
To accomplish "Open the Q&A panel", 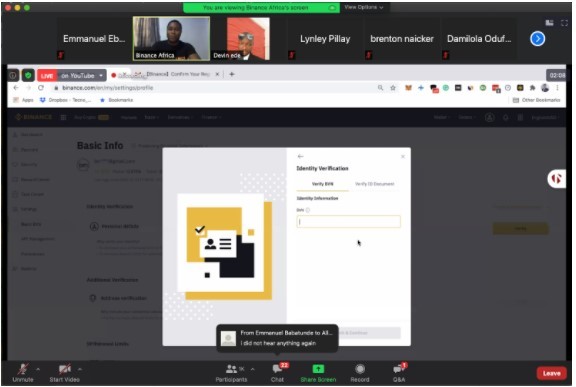I will (x=399, y=373).
